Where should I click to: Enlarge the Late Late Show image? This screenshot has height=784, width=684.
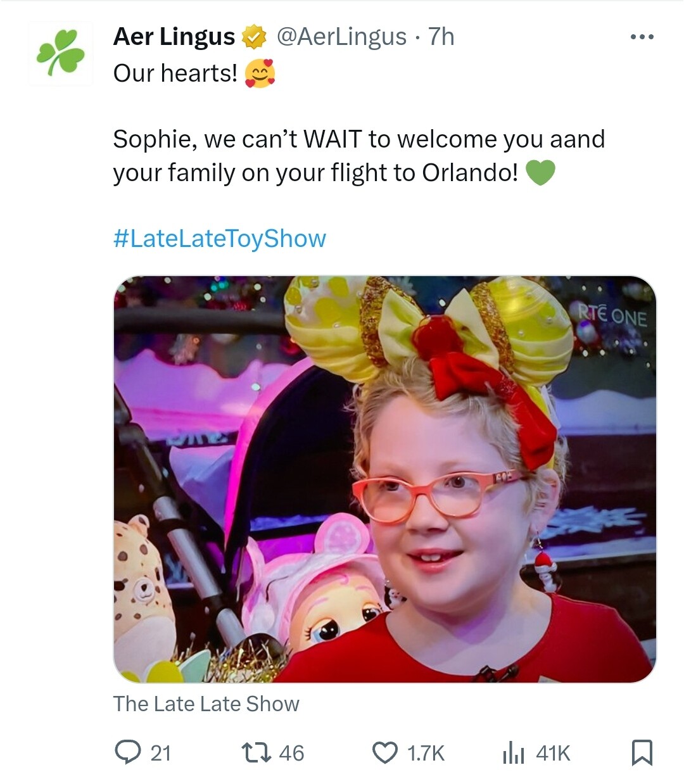point(384,479)
